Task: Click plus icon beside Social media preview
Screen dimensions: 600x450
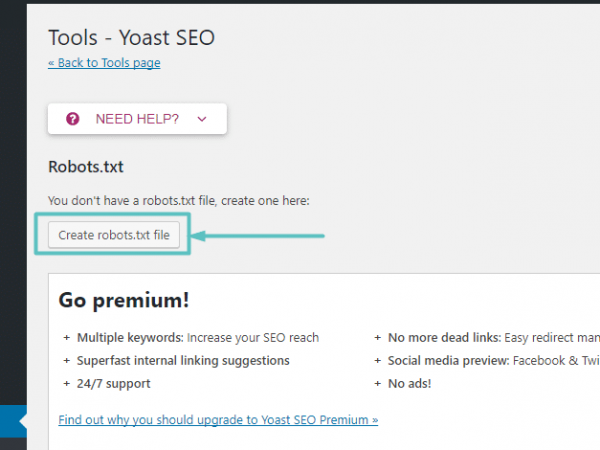Action: click(x=378, y=360)
